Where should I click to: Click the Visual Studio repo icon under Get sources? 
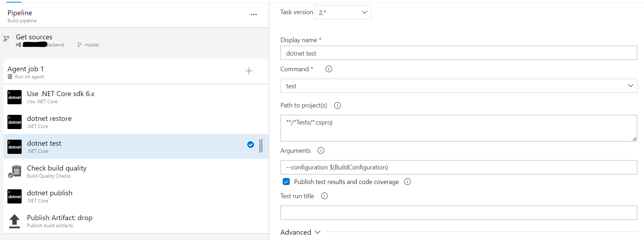[x=18, y=45]
